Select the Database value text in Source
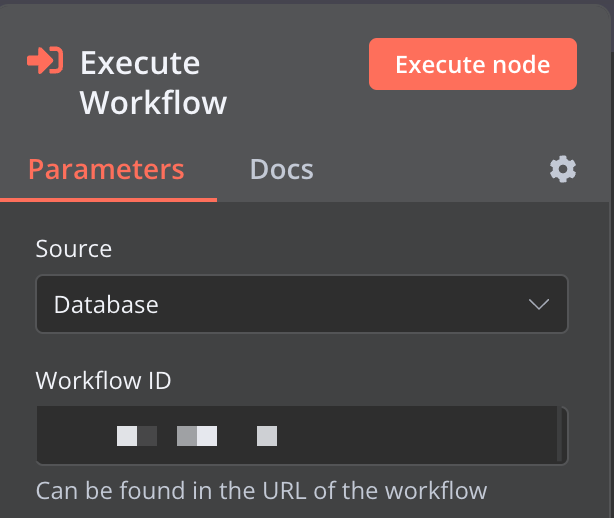The width and height of the screenshot is (614, 518). pos(106,304)
